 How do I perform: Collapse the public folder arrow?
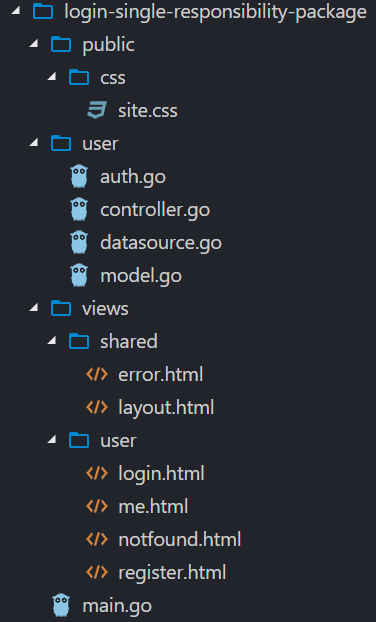point(34,44)
